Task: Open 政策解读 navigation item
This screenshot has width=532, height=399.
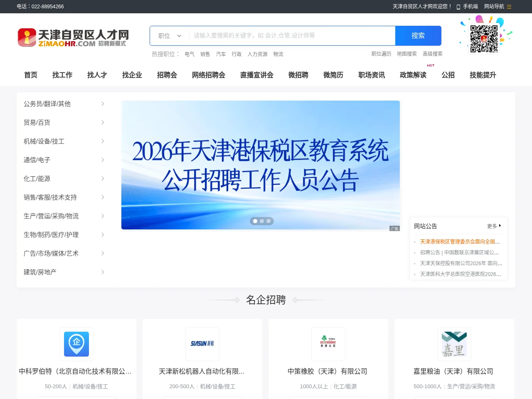Action: coord(413,75)
